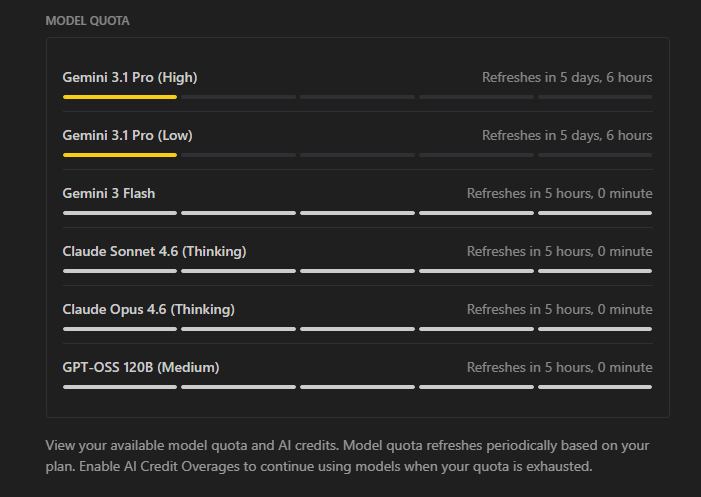Viewport: 701px width, 497px height.
Task: Click the quota description paragraph below the table
Action: click(347, 456)
